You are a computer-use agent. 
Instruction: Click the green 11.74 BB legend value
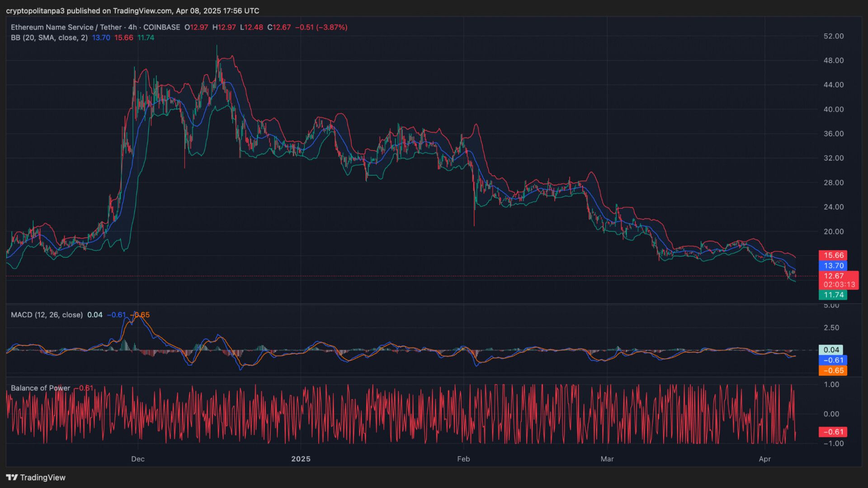pyautogui.click(x=146, y=38)
